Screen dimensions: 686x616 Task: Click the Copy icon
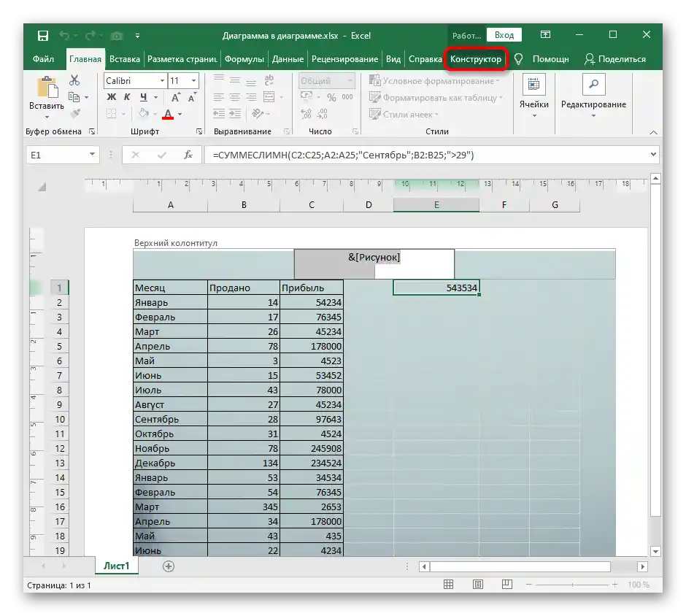pyautogui.click(x=74, y=97)
